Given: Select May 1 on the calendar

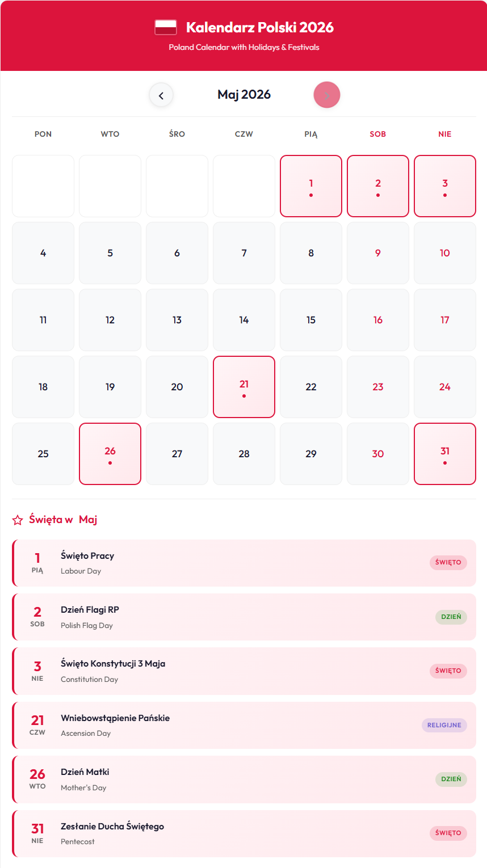Looking at the screenshot, I should tap(311, 186).
